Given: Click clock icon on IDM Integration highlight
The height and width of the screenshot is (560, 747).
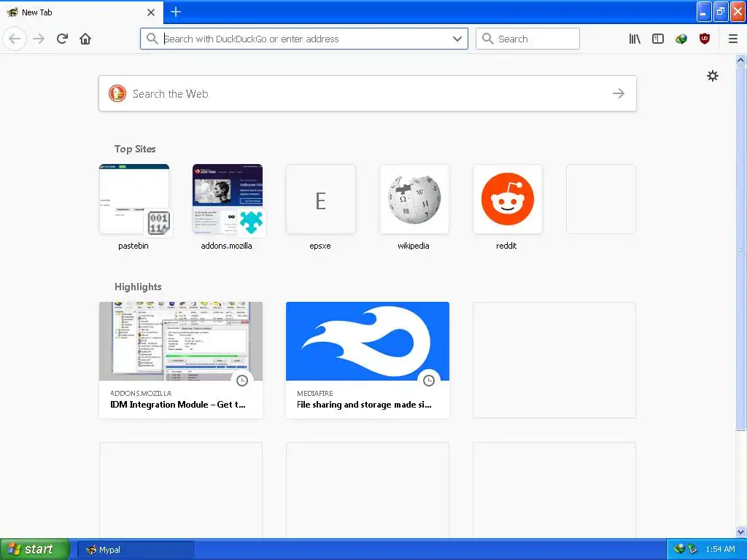Looking at the screenshot, I should [242, 381].
